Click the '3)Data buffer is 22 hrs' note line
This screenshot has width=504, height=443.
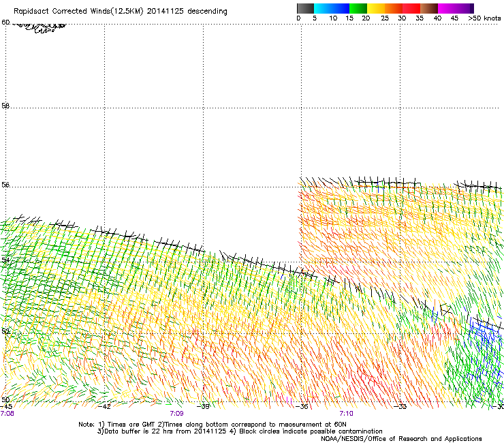click(240, 431)
